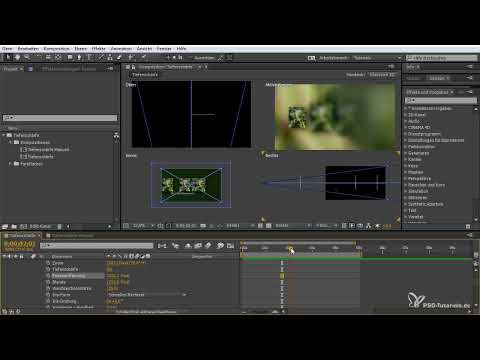Viewport: 480px width, 360px height.
Task: Click the 8-Bit-Kanal color depth button
Action: coord(40,226)
